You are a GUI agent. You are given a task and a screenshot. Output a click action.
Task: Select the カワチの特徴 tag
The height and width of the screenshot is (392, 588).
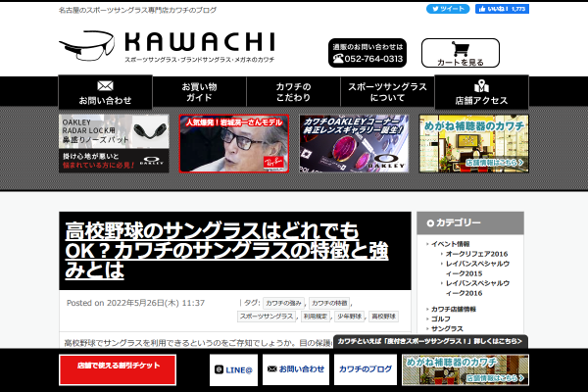[329, 303]
